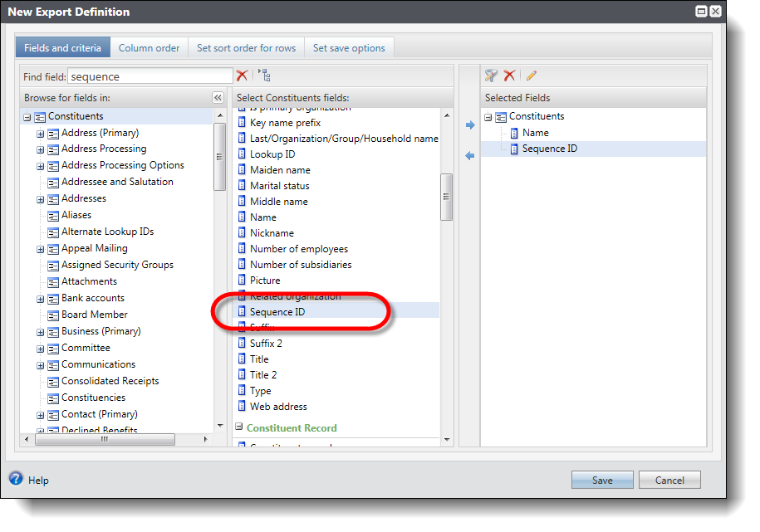760x532 pixels.
Task: Expand the Appeal Mailing node
Action: [40, 249]
